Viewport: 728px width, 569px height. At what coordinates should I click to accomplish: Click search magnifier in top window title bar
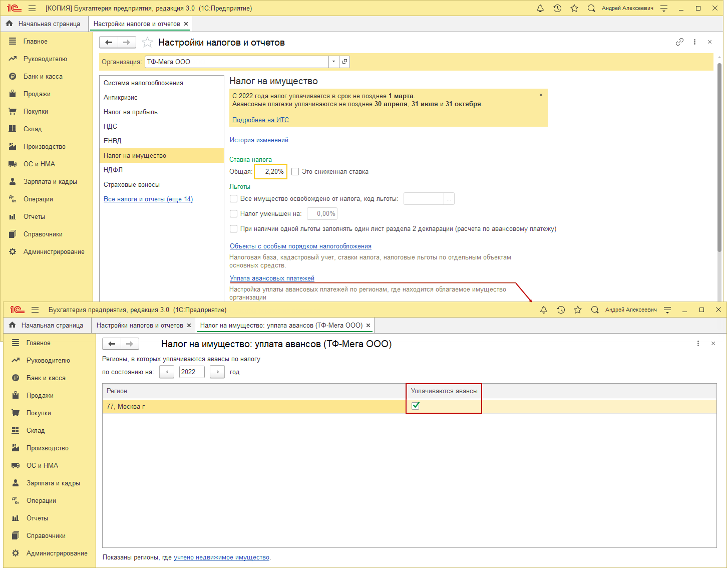pos(591,9)
